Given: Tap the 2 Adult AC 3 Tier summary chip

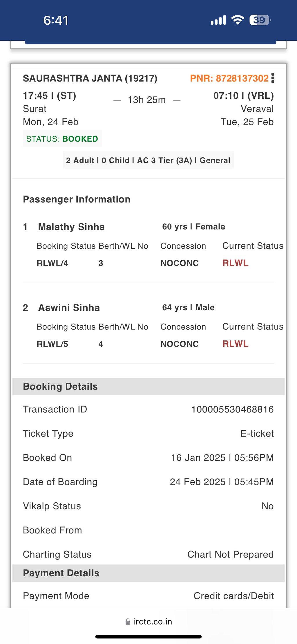Looking at the screenshot, I should pos(148,160).
